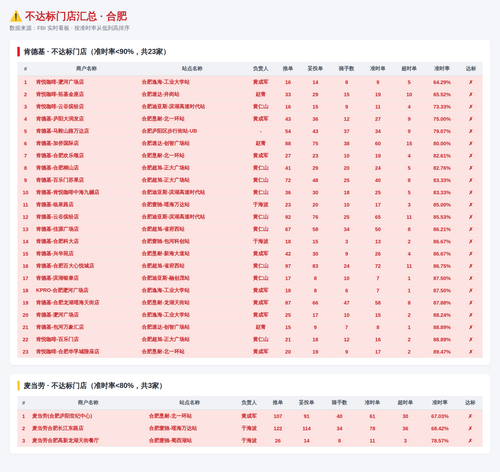Click the 67.03% value in the 麦当劳 table

(440, 416)
